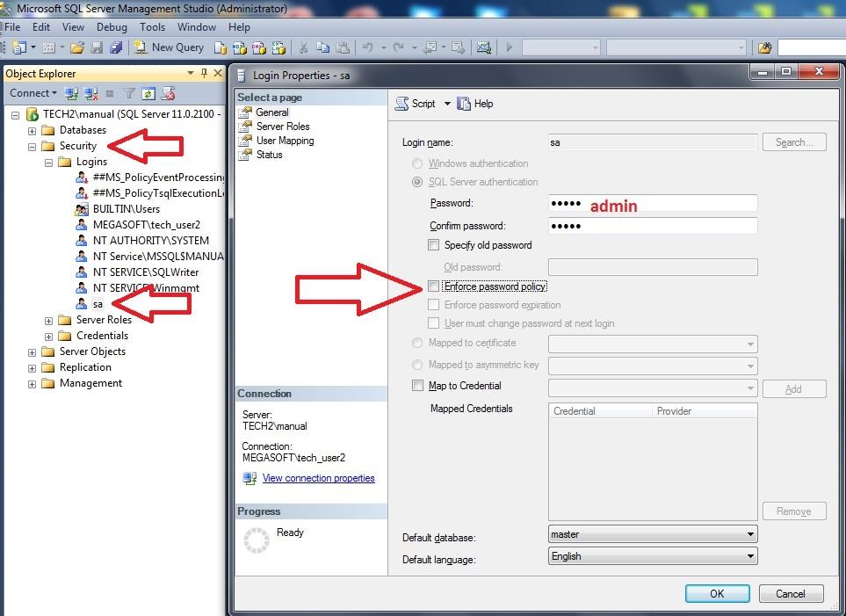Click the Filter funnel icon
Viewport: 846px width, 616px height.
(129, 93)
